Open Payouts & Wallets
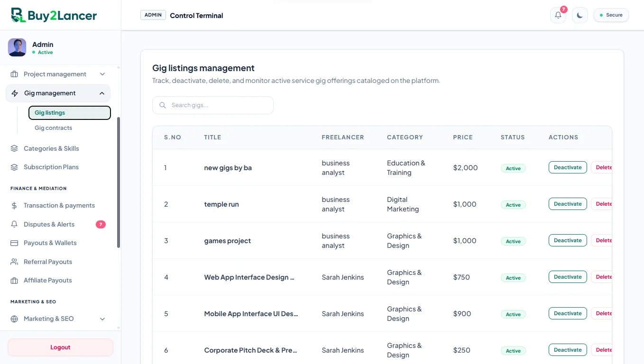644x364 pixels. pos(58,243)
